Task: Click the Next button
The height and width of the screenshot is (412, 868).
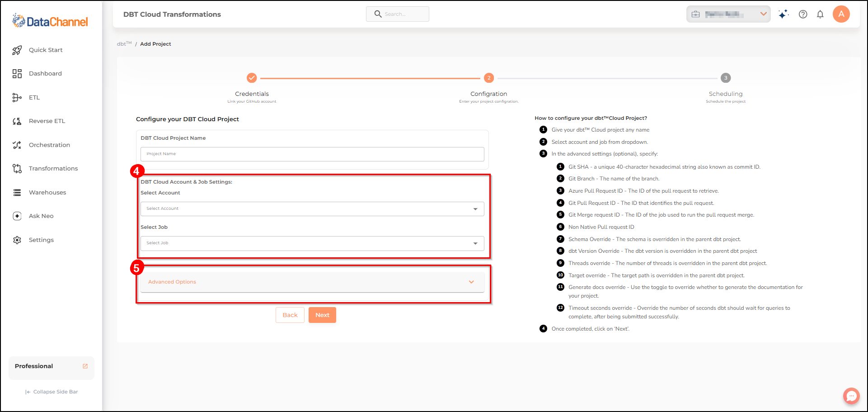Action: (x=322, y=315)
